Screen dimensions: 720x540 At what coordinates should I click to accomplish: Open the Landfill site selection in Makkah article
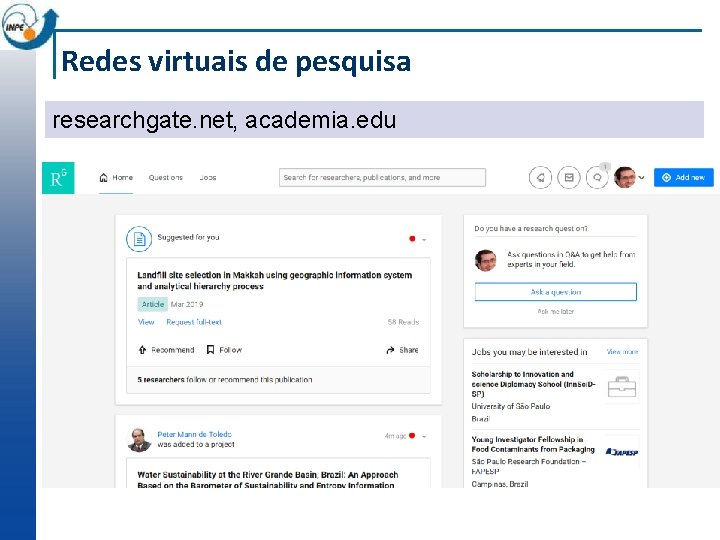[x=275, y=281]
